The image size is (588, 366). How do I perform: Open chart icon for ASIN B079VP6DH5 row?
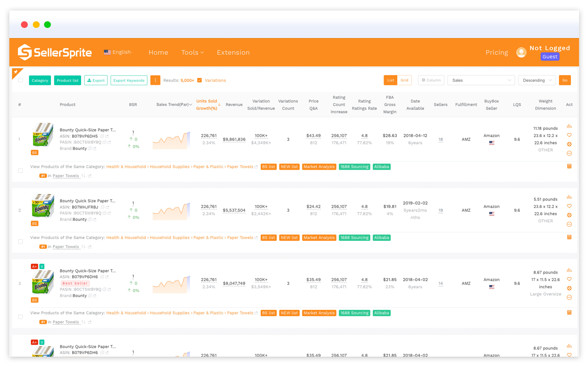569,126
